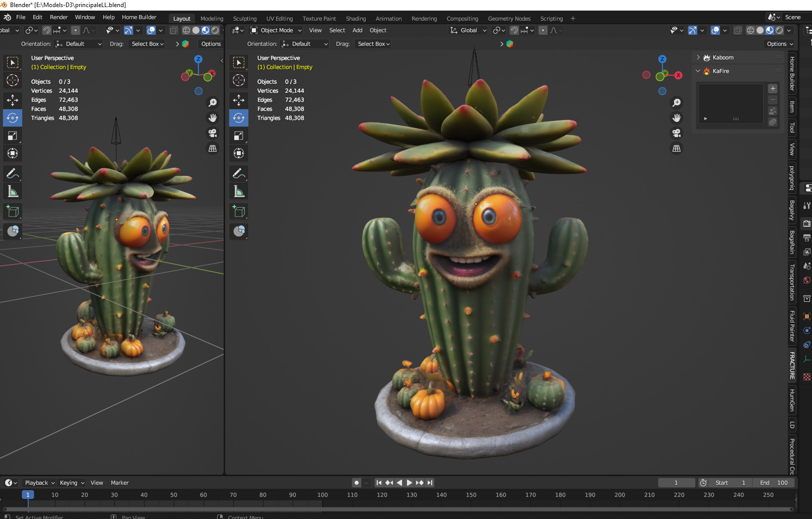Choose the Add Cube tool in right viewport
Screen dimensions: 812x519
[x=239, y=212]
